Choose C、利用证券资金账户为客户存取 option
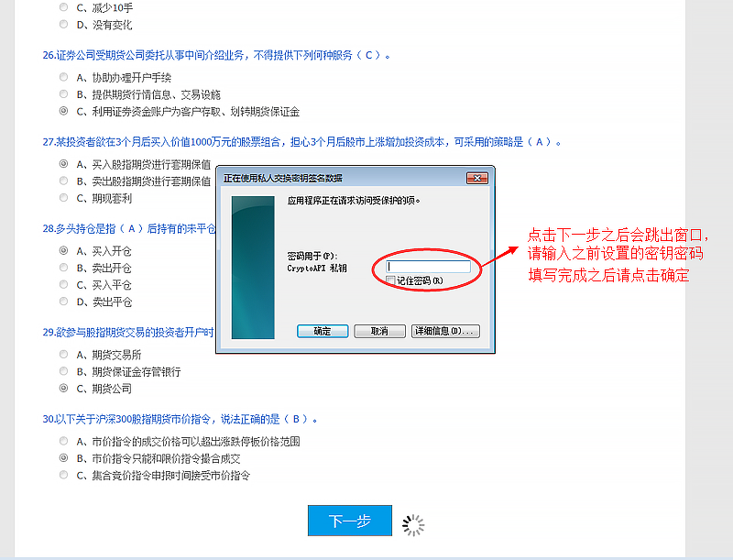 [63, 111]
